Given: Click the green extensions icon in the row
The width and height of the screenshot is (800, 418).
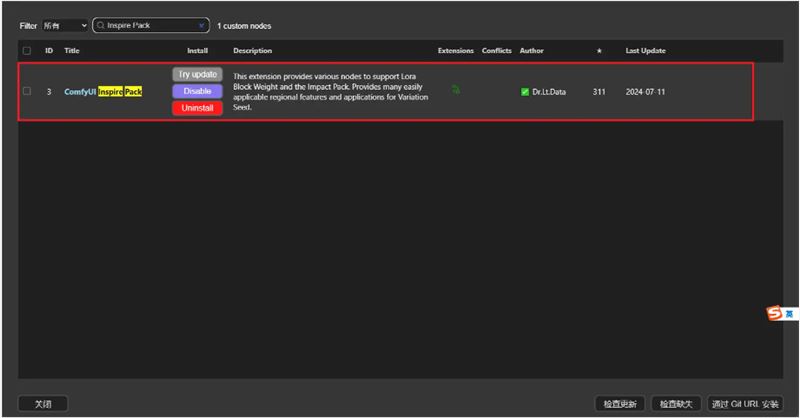Looking at the screenshot, I should 456,90.
